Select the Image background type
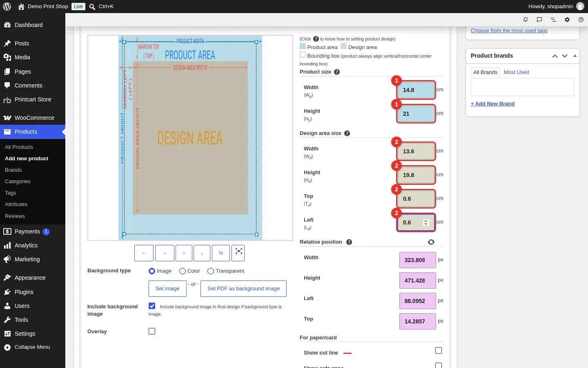 (x=152, y=271)
